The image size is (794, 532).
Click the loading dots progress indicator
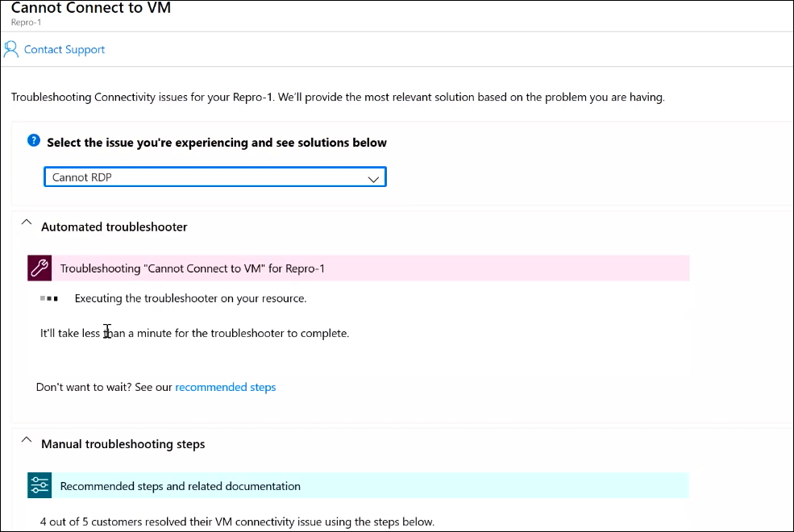click(49, 298)
